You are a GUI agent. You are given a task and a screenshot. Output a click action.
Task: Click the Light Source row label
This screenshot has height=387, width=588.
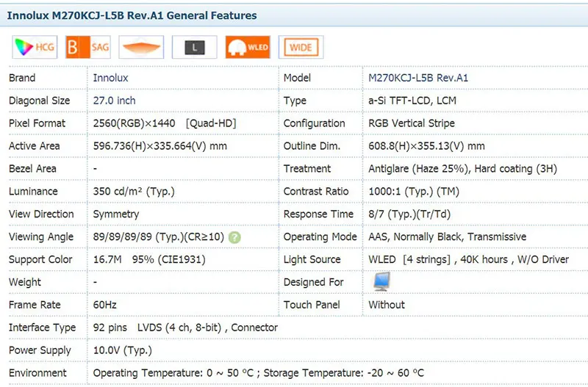point(312,260)
